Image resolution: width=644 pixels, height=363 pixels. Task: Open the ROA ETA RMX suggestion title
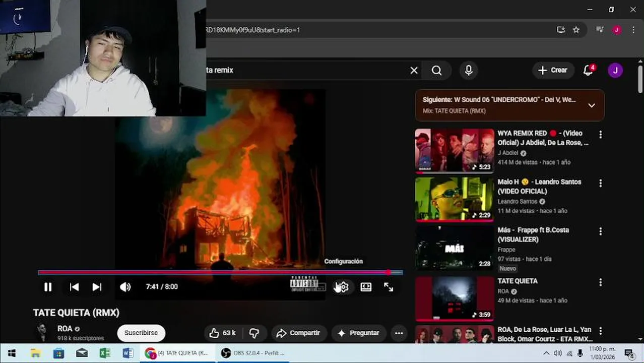pyautogui.click(x=545, y=334)
